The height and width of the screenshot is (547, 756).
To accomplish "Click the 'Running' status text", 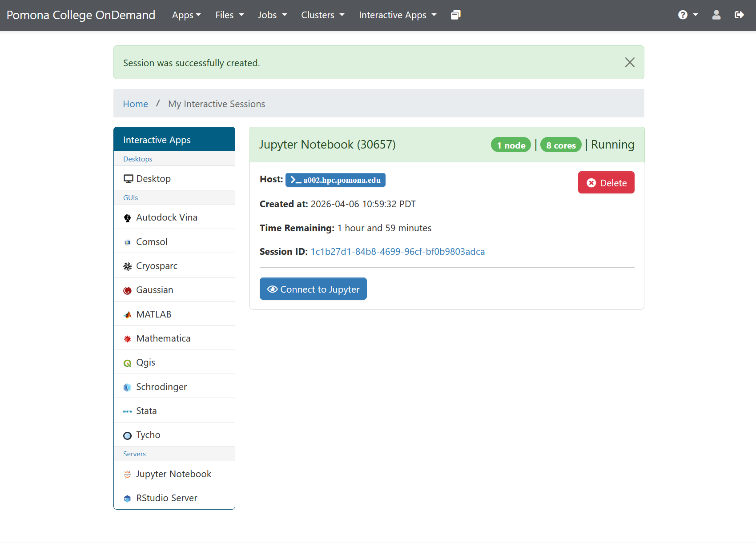I will (x=612, y=145).
